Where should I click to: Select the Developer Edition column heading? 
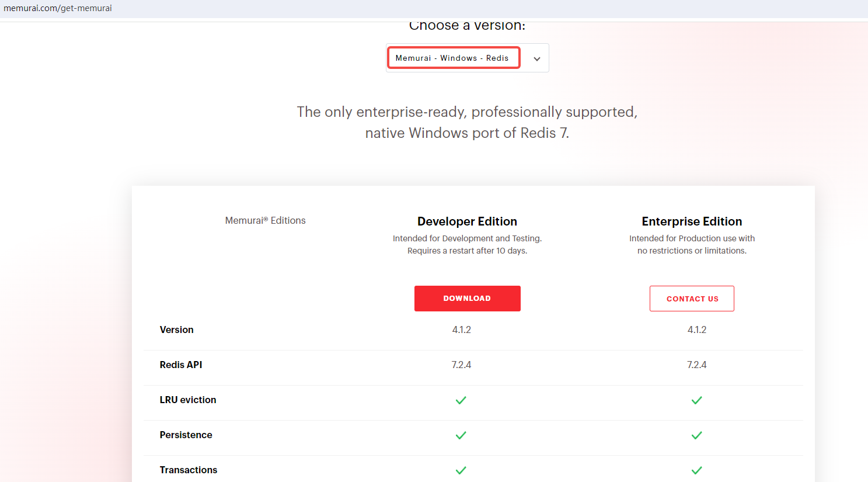point(467,221)
